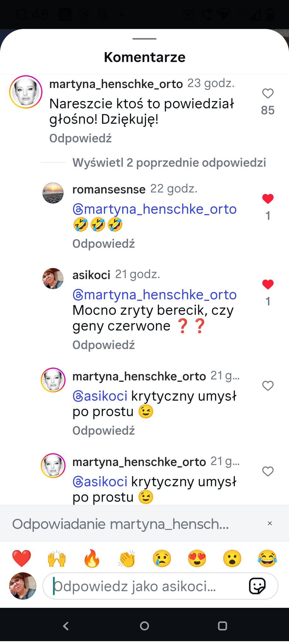Open the sticker picker in reply field
289x644 pixels.
click(257, 586)
